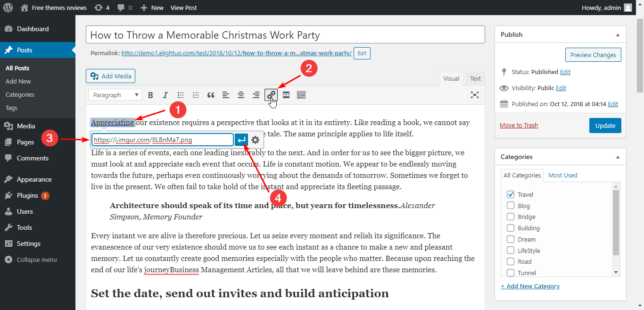Image resolution: width=644 pixels, height=310 pixels.
Task: Switch to All Categories tab
Action: pyautogui.click(x=522, y=175)
